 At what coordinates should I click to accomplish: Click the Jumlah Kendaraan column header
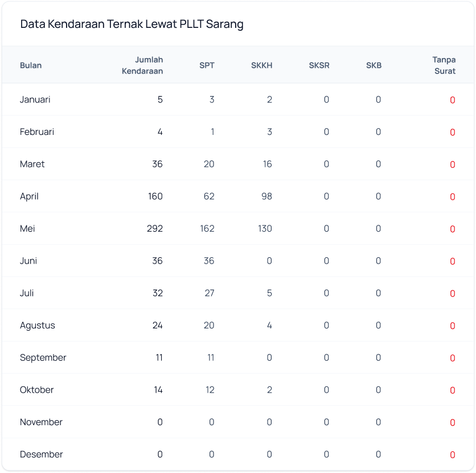142,65
